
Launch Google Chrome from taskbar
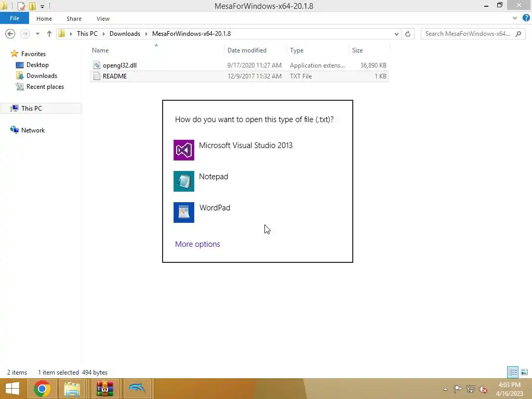click(x=42, y=389)
